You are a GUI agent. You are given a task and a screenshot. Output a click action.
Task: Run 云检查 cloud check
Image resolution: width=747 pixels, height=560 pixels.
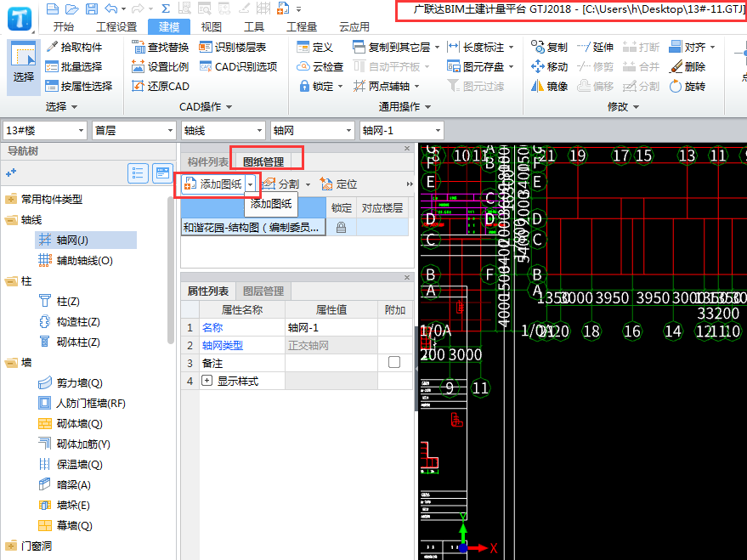320,66
